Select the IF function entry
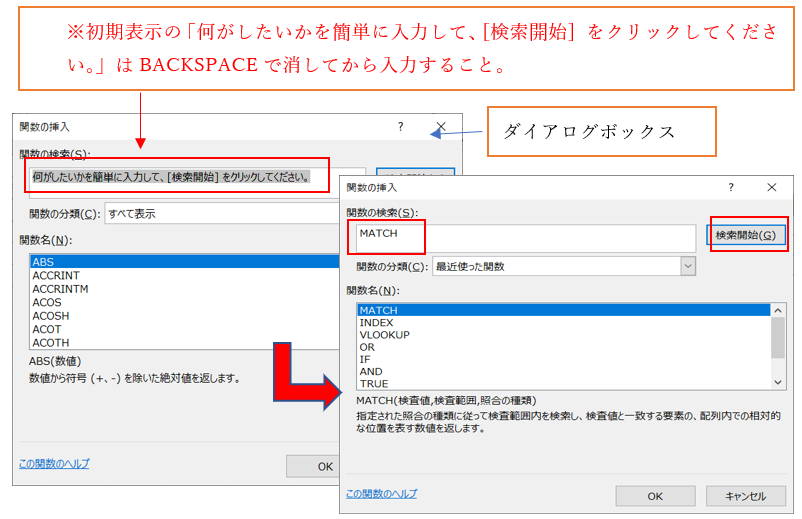The width and height of the screenshot is (802, 519). 364,359
